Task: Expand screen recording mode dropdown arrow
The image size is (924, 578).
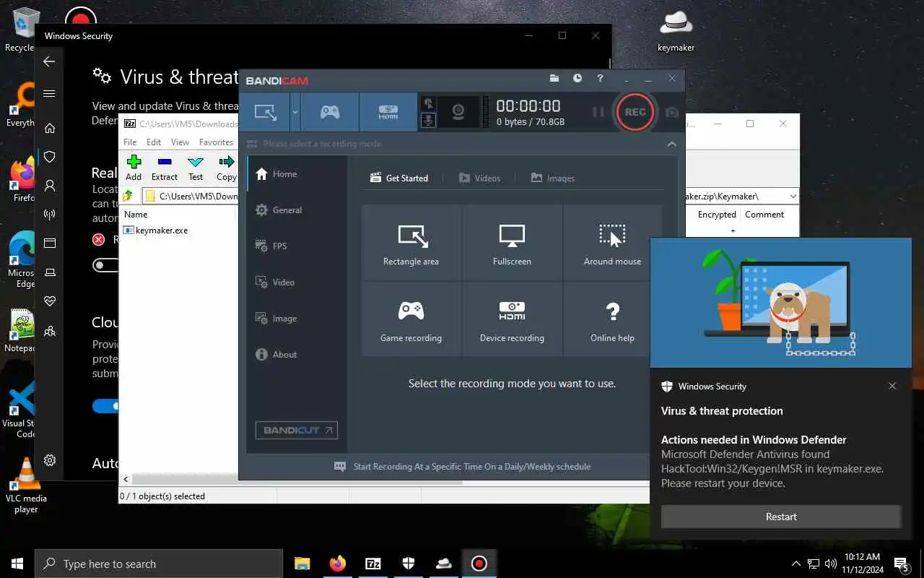Action: [295, 112]
